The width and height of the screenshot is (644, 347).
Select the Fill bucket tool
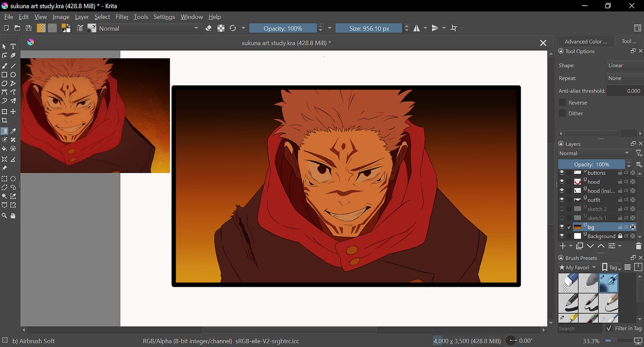4,149
